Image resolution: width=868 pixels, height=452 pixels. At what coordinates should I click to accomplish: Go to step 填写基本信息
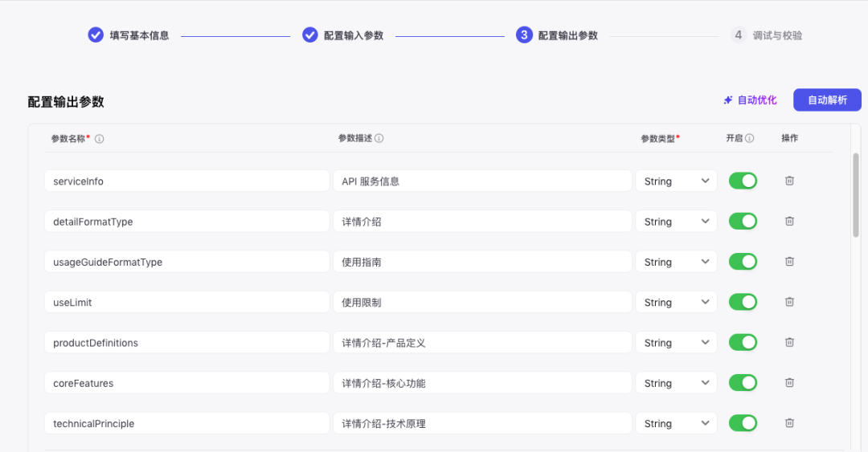tap(129, 35)
